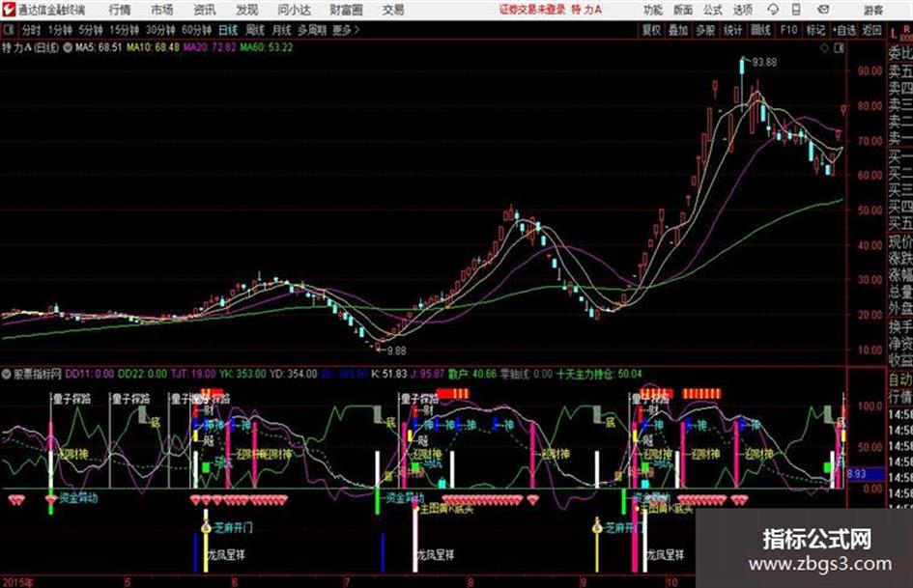Click the 8.93 blue value marker on indicator axis
913x588 pixels.
click(x=864, y=474)
